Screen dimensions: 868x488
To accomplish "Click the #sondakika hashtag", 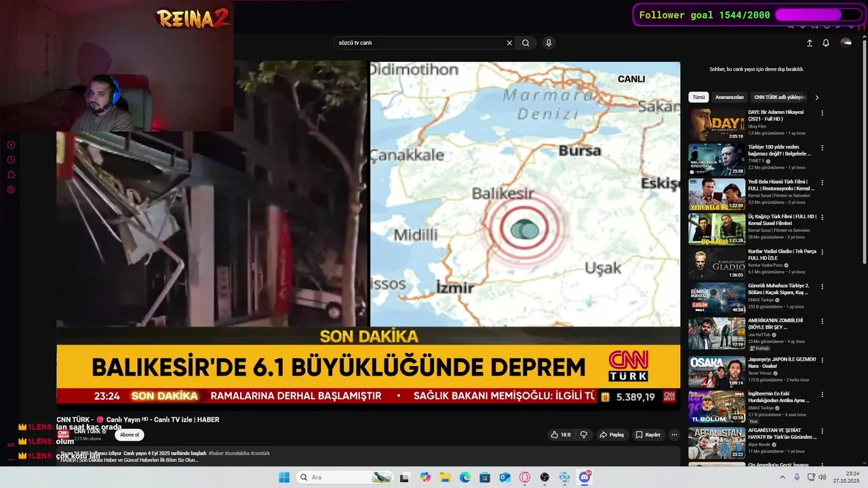I will pos(237,453).
